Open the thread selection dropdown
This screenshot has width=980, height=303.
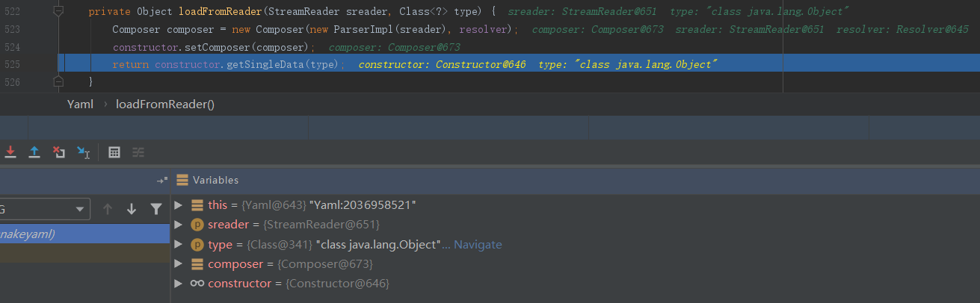[79, 209]
